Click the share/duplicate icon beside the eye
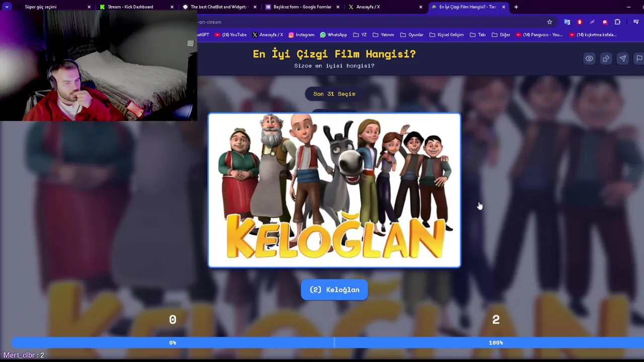 [x=606, y=58]
